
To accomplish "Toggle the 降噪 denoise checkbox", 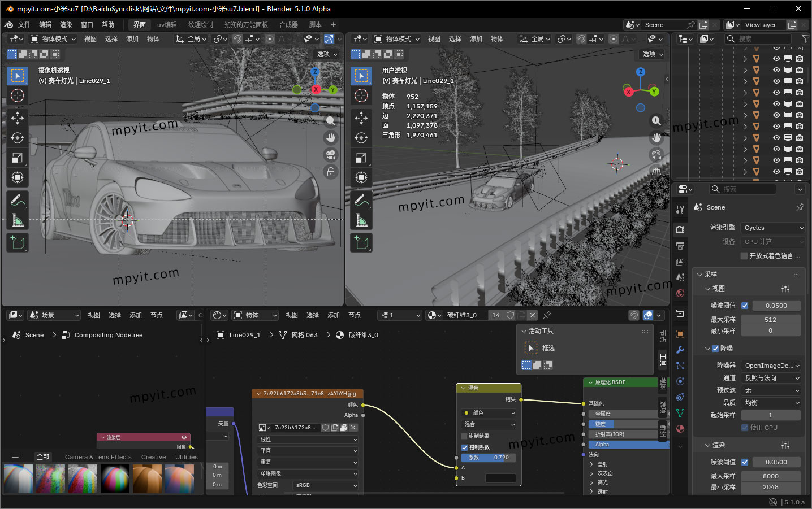I will (715, 349).
